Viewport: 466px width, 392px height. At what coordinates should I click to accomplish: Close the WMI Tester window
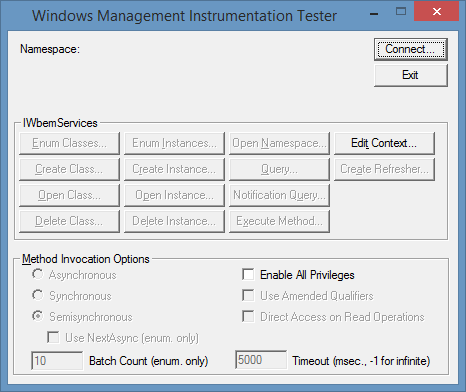[436, 12]
